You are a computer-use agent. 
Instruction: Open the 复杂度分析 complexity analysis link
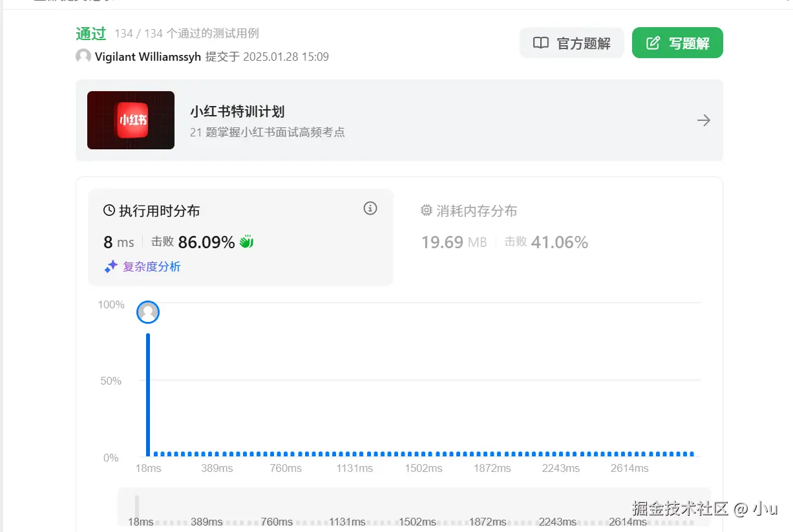152,266
